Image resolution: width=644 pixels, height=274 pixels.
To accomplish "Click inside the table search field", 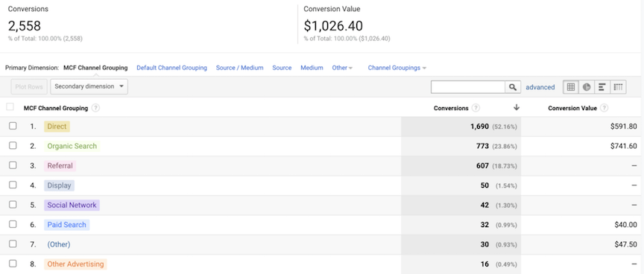I will 468,87.
